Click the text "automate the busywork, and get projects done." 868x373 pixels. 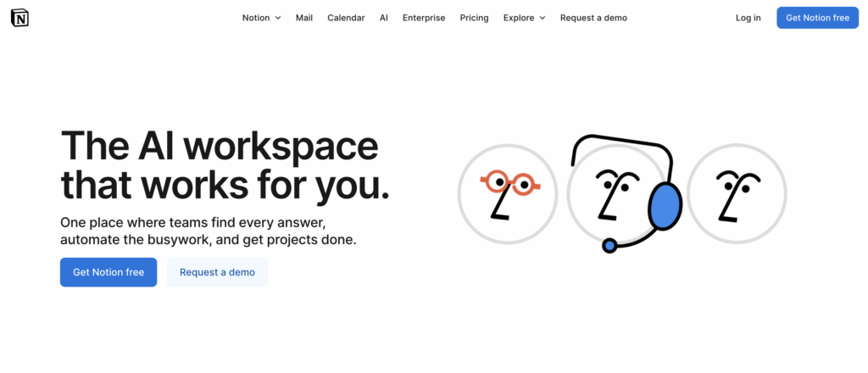[x=209, y=240]
